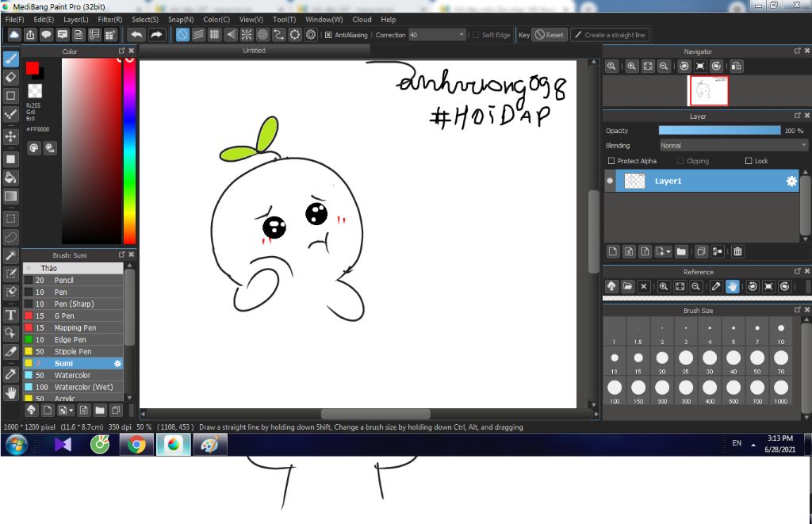Screen dimensions: 812x524
Task: Tick the Lock checkbox
Action: 749,161
